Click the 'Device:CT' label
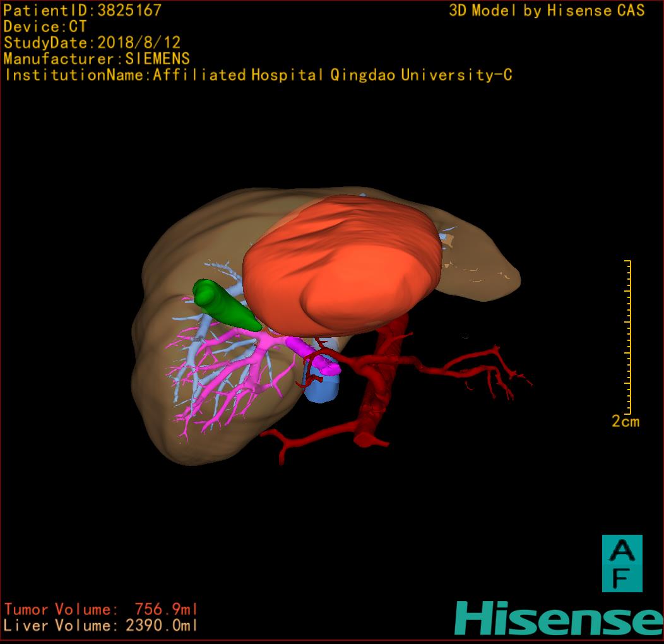 [x=45, y=27]
